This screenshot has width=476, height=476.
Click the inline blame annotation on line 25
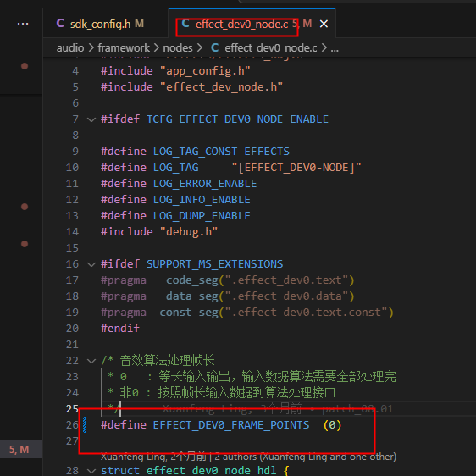pos(278,409)
